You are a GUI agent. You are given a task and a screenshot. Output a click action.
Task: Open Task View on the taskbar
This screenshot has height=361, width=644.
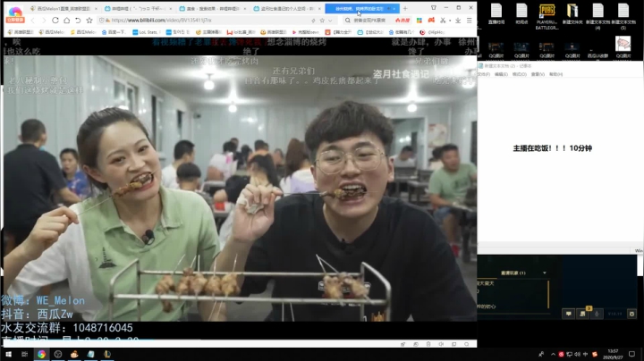tap(25, 354)
